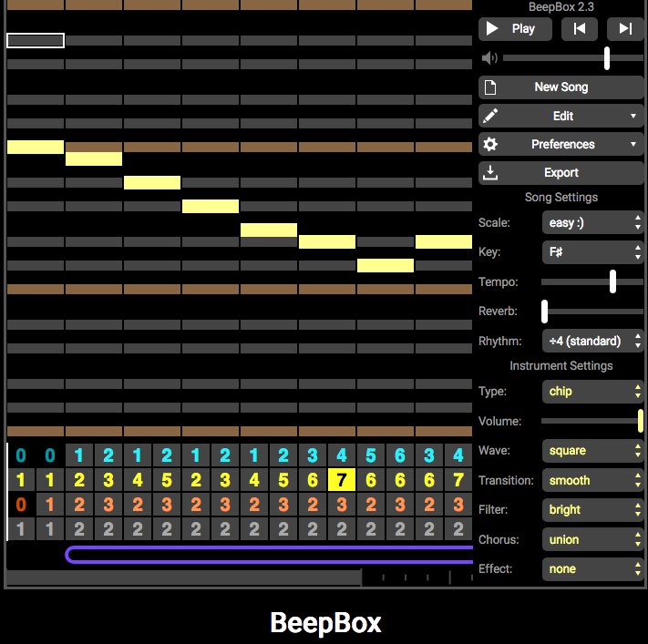Image resolution: width=648 pixels, height=644 pixels.
Task: Jump to the previous bar
Action: [x=580, y=29]
